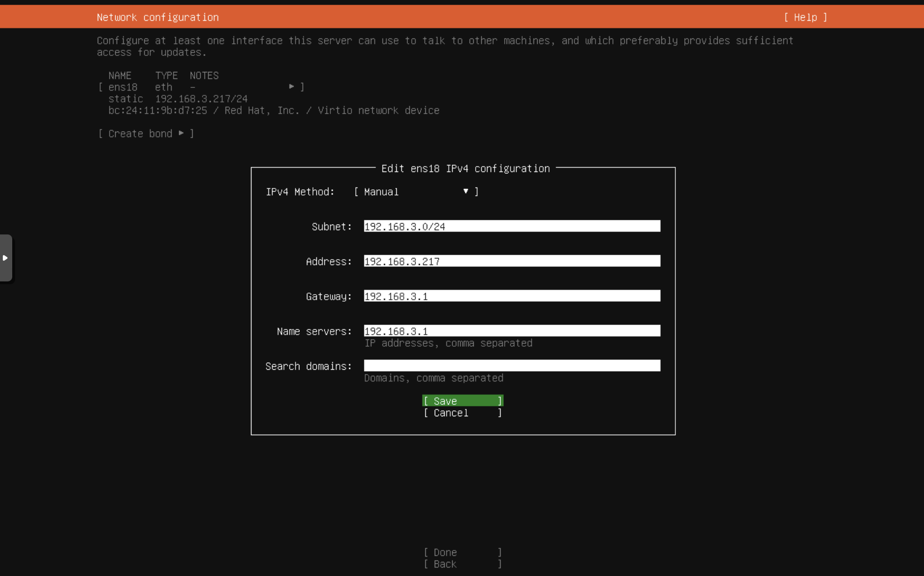Click the Save button
The image size is (924, 576).
(x=462, y=401)
